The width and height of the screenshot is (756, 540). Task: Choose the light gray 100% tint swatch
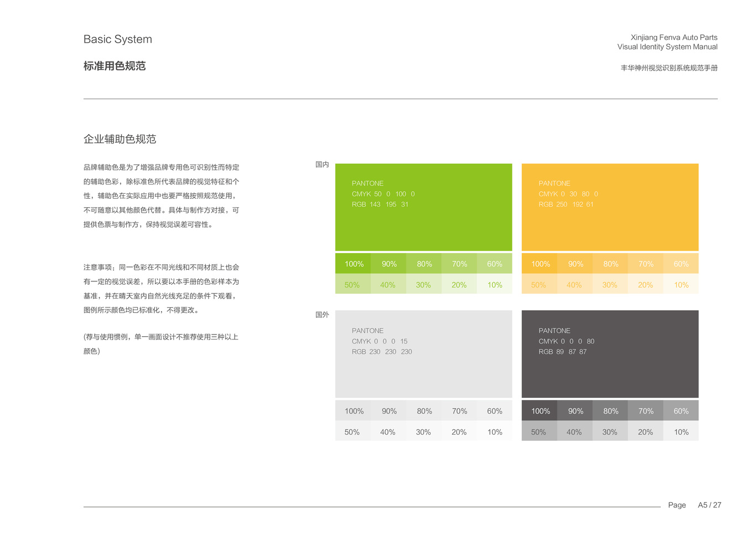[x=353, y=410]
